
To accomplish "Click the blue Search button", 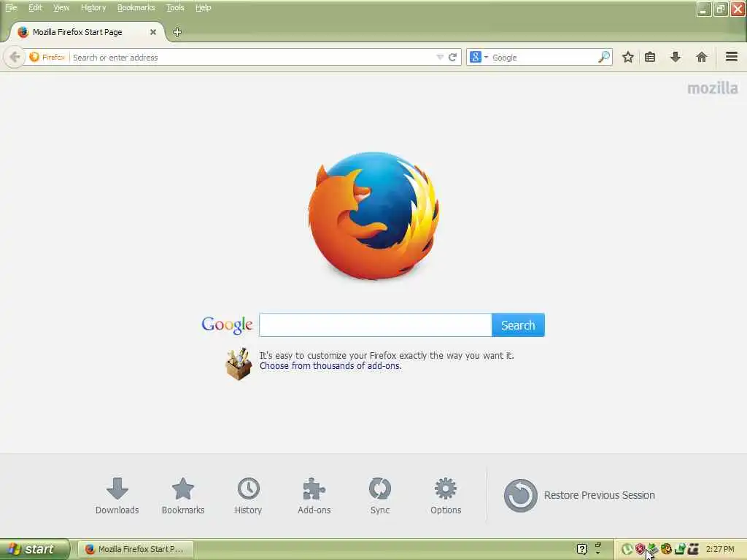I will click(518, 325).
